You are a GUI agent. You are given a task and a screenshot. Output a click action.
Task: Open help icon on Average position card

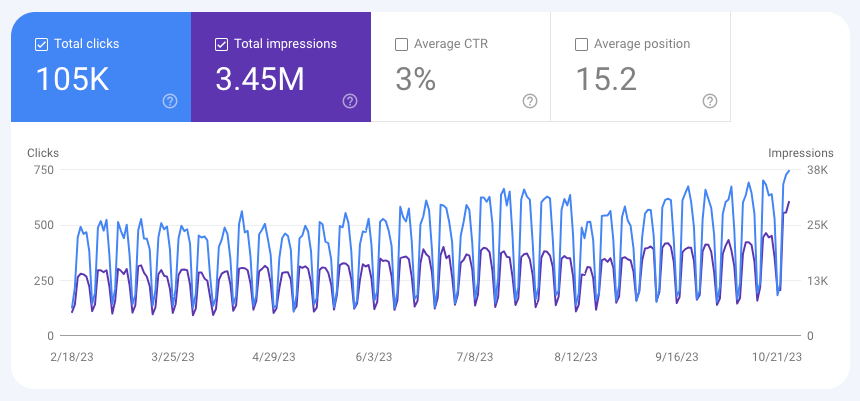click(x=710, y=101)
